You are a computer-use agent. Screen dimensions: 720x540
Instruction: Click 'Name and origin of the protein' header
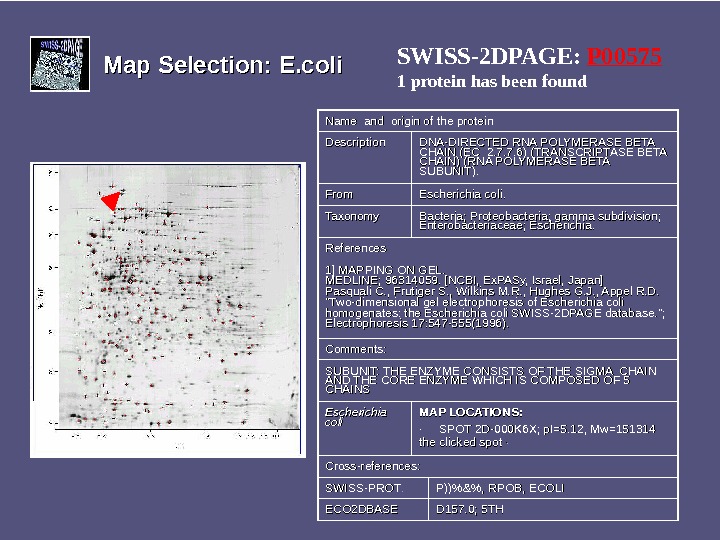pos(410,121)
